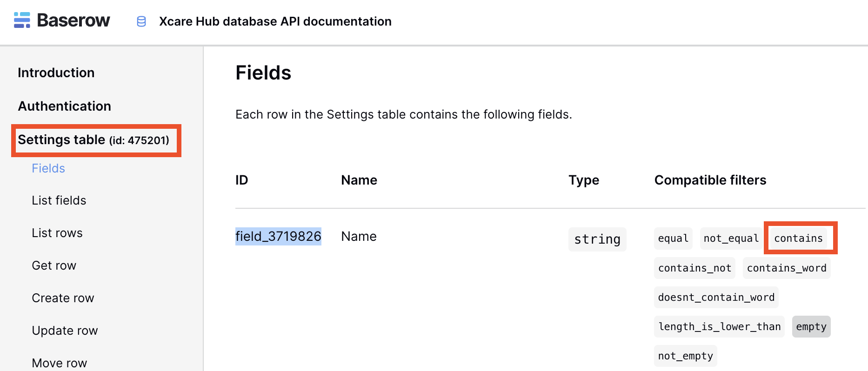Image resolution: width=868 pixels, height=371 pixels.
Task: Go to the Authentication section
Action: click(65, 106)
